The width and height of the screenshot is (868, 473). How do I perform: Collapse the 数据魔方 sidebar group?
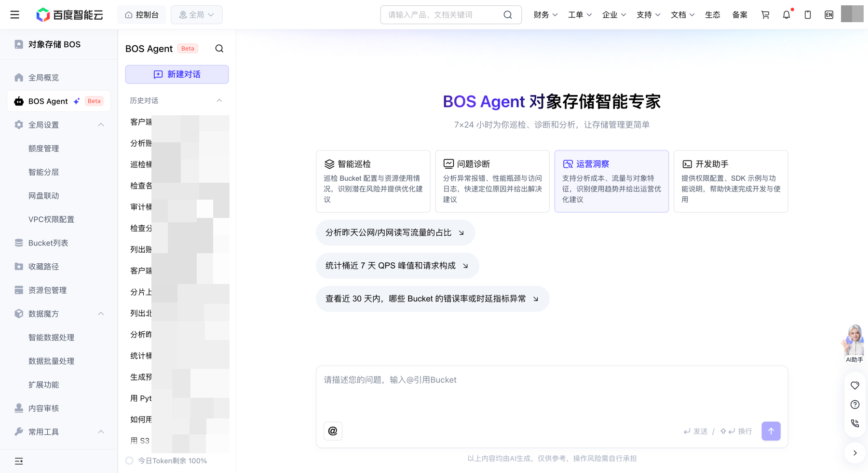point(101,314)
